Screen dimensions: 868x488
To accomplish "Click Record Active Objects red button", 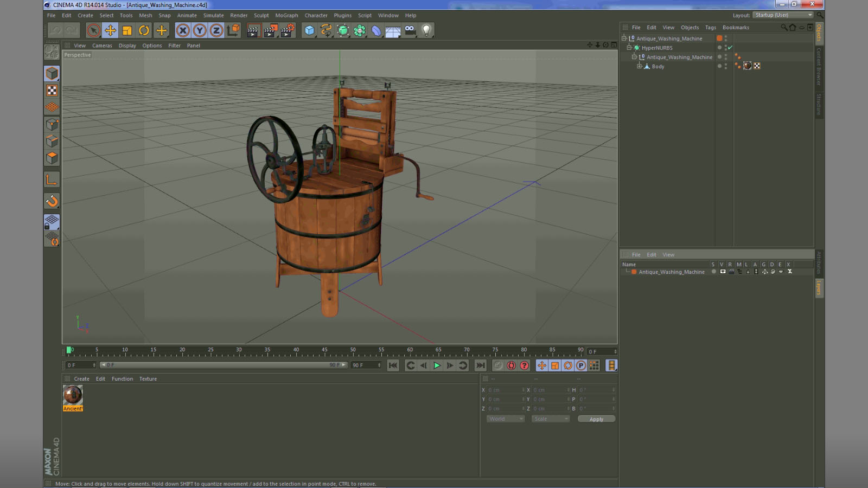I will coord(511,365).
